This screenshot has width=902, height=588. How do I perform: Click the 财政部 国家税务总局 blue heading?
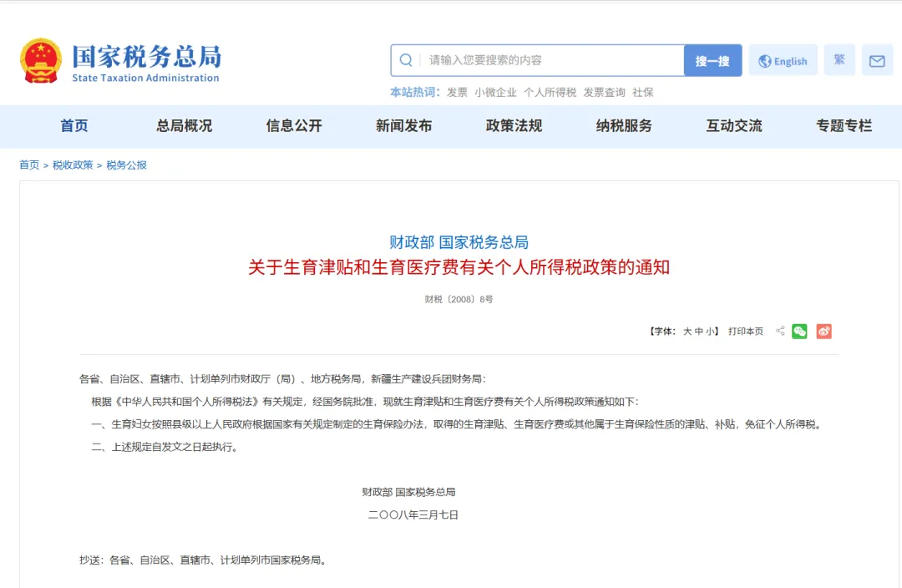[459, 242]
